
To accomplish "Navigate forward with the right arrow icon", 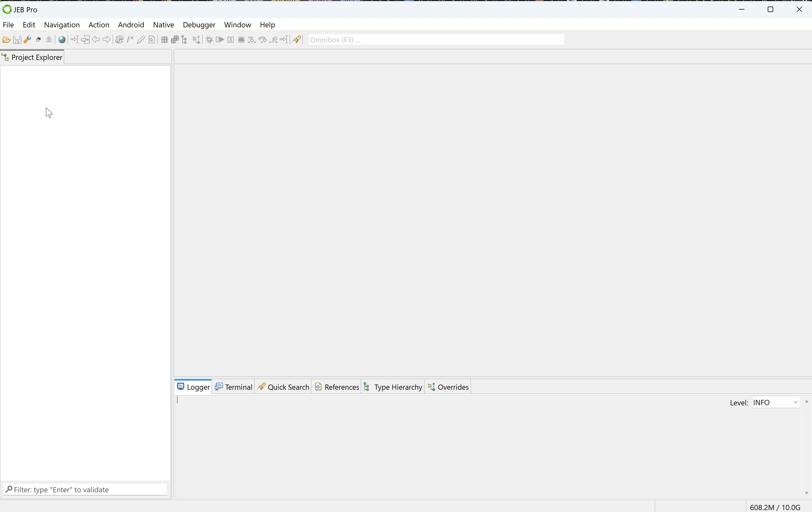I will pos(107,40).
